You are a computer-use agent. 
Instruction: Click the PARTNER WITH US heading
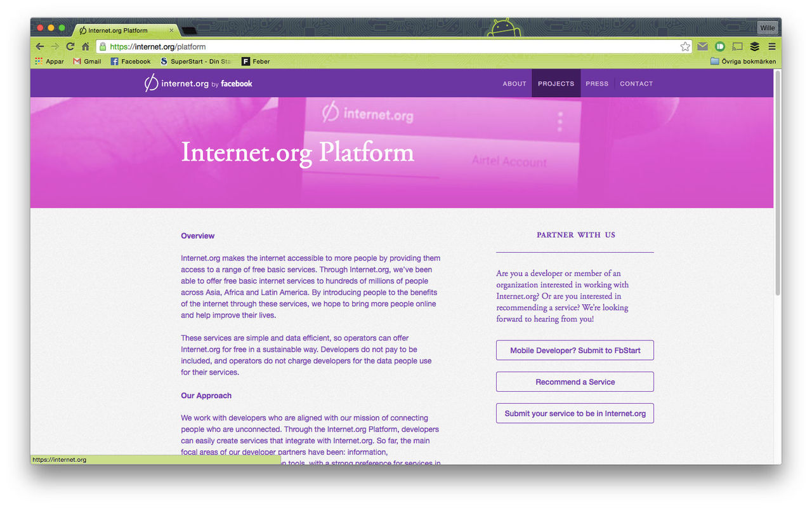[575, 235]
